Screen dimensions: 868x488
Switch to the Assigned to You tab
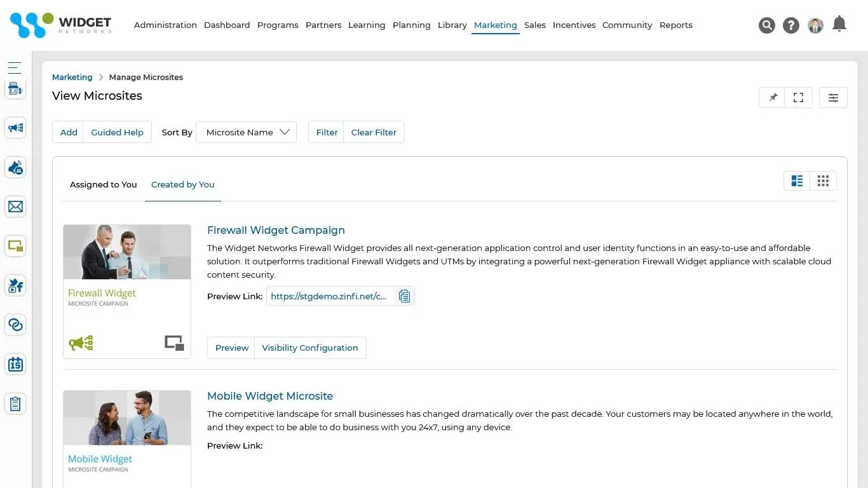tap(103, 184)
